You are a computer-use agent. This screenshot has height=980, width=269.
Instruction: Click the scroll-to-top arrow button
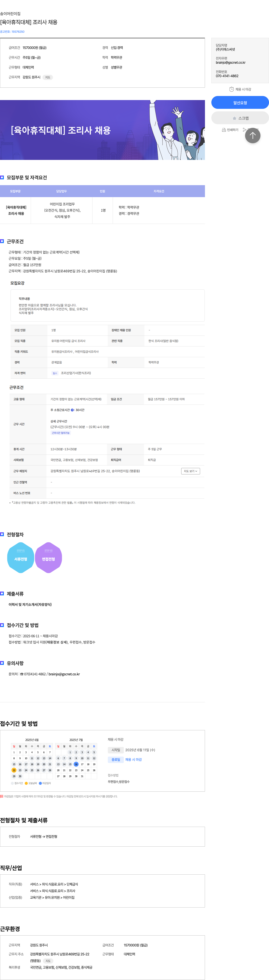[252, 136]
